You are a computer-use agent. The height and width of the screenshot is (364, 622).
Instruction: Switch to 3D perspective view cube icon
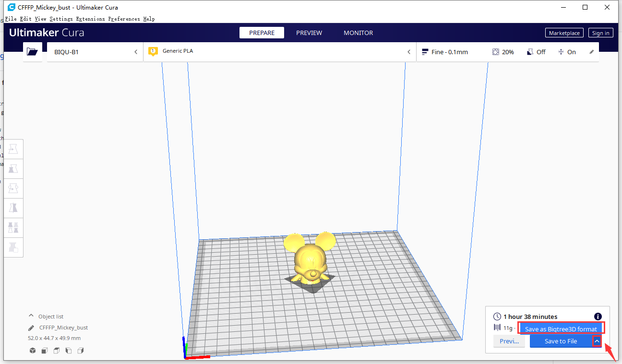click(33, 351)
